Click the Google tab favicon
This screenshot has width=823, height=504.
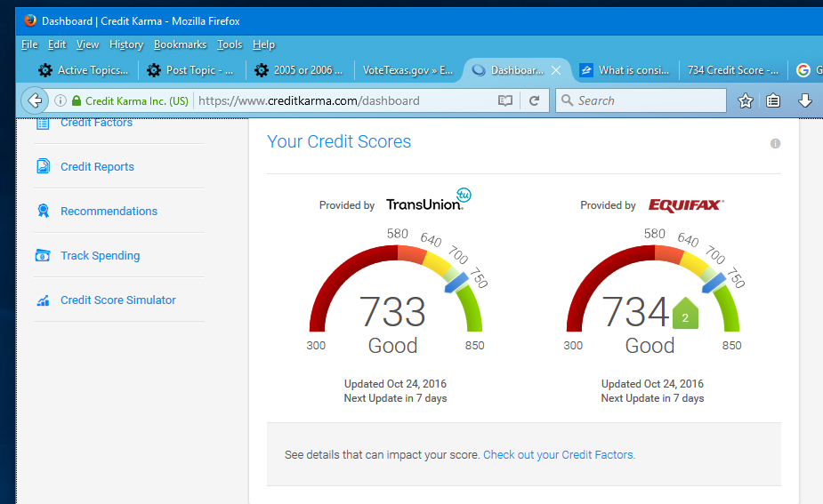pyautogui.click(x=803, y=69)
